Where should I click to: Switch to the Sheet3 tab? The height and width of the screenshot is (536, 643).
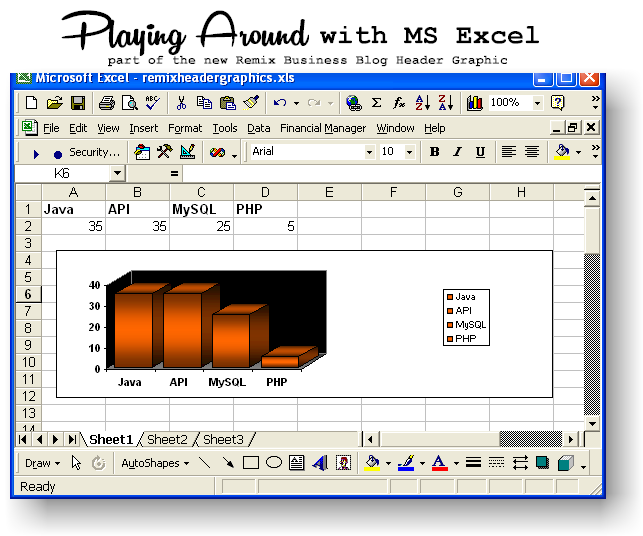[223, 440]
